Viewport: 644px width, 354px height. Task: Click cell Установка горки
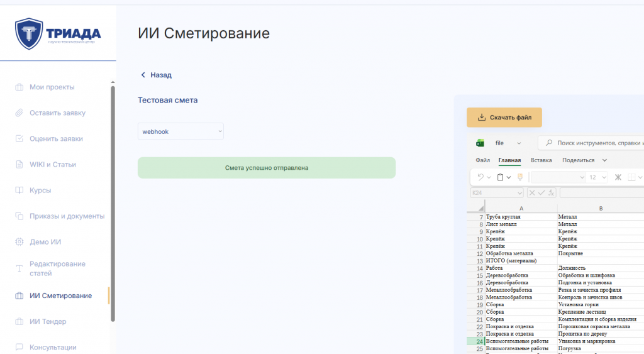601,304
